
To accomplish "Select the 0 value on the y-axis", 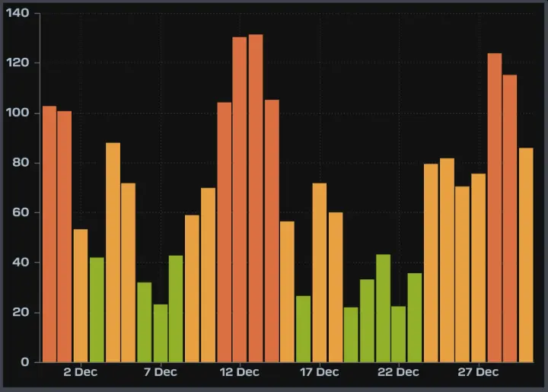I will tap(25, 362).
